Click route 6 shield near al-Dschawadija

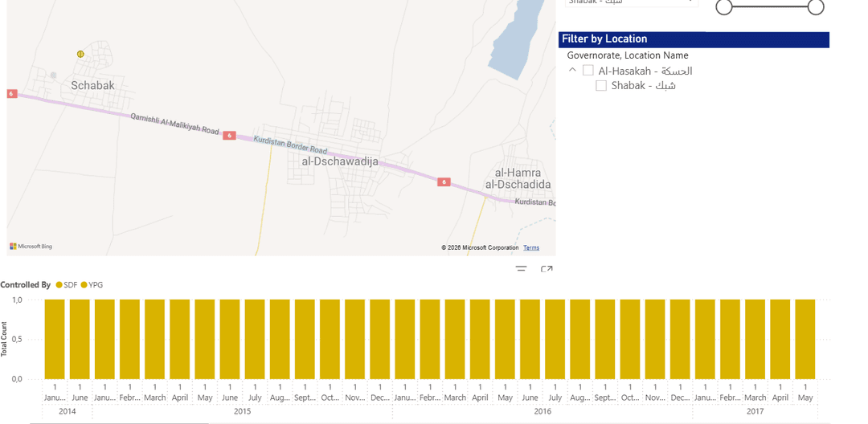(x=229, y=136)
